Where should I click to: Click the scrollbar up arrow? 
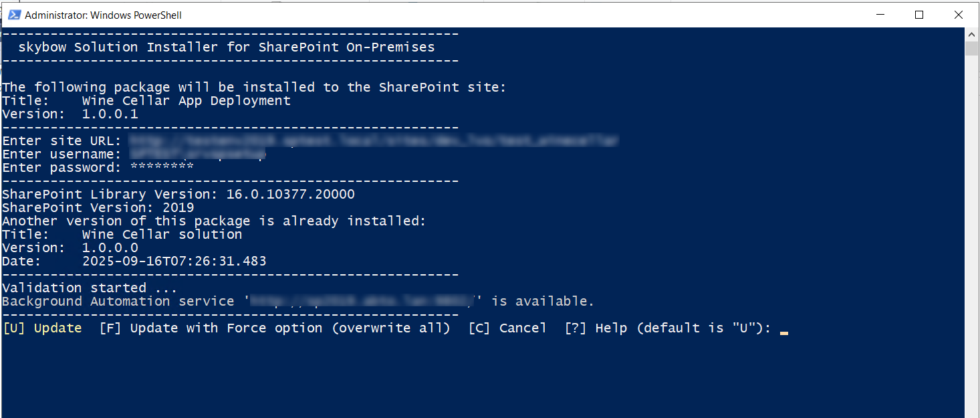click(971, 33)
